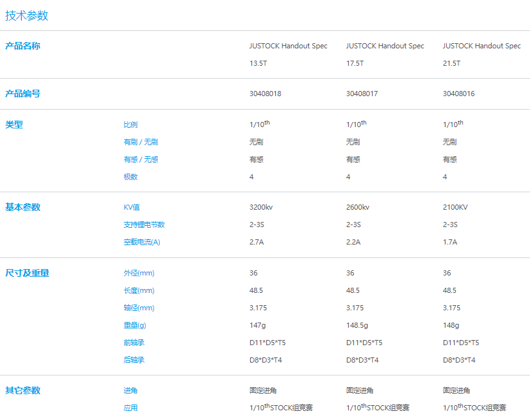Click the 比例 parameter label

[130, 125]
